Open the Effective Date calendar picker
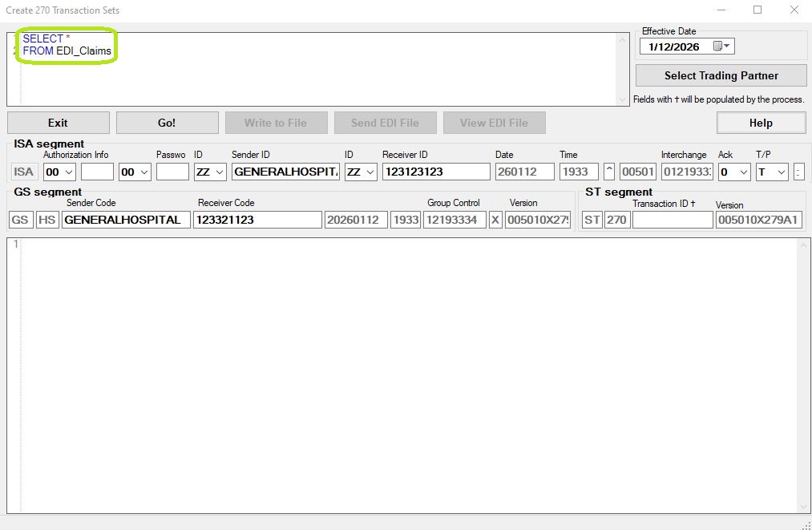 coord(721,47)
